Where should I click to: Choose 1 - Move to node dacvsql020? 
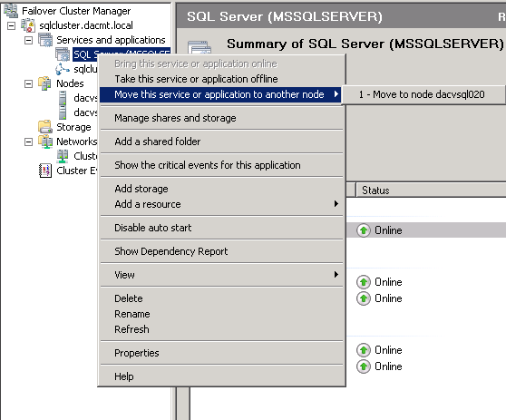[423, 94]
